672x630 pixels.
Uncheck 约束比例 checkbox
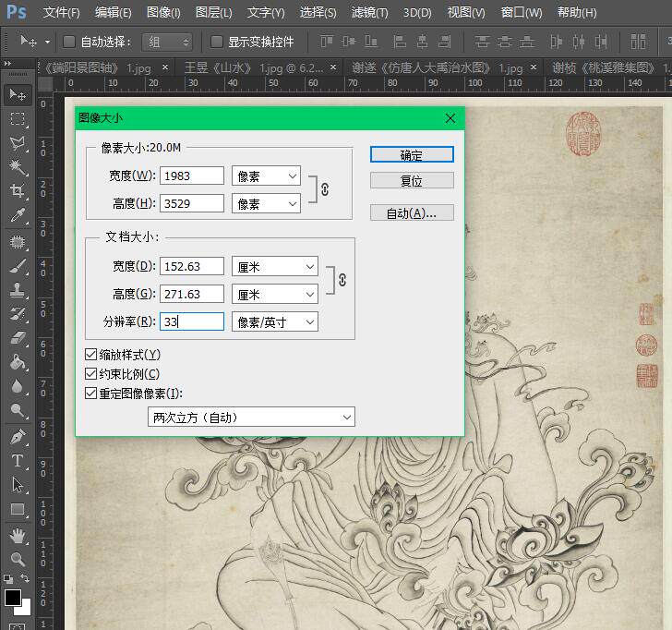90,374
